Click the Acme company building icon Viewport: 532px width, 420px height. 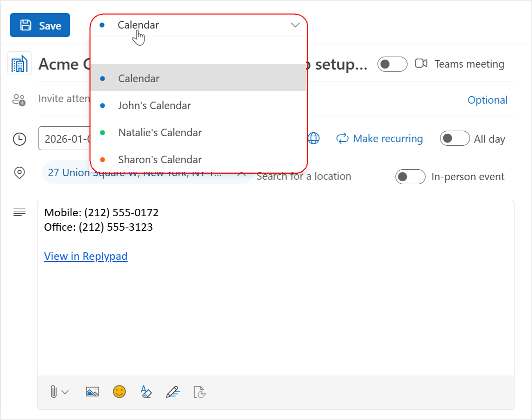(19, 64)
